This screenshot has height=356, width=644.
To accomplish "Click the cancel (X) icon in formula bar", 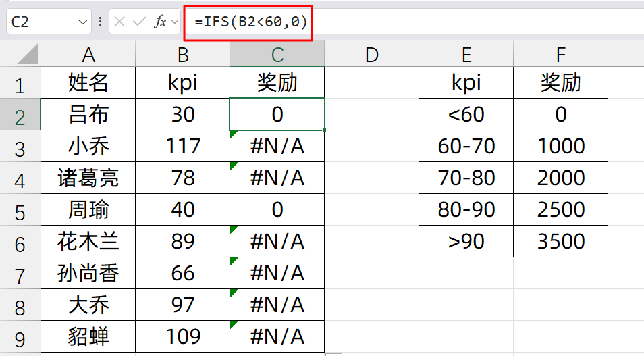I will pyautogui.click(x=119, y=22).
